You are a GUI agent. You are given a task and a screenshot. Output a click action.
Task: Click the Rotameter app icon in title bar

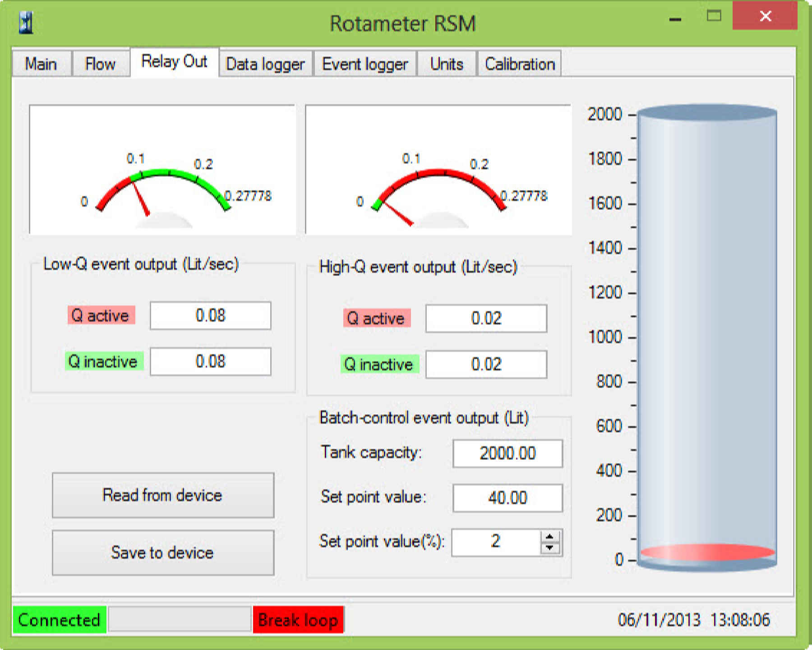[x=26, y=23]
